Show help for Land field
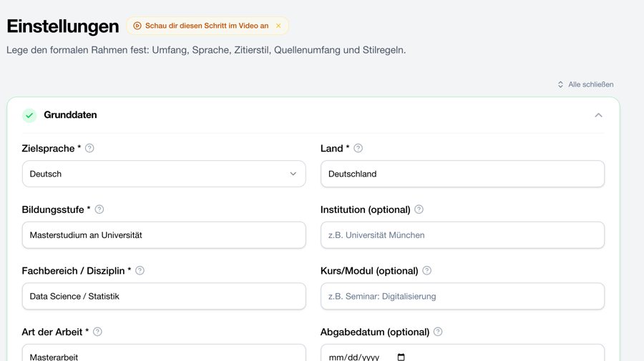Screen dimensions: 644x361 [x=358, y=148]
